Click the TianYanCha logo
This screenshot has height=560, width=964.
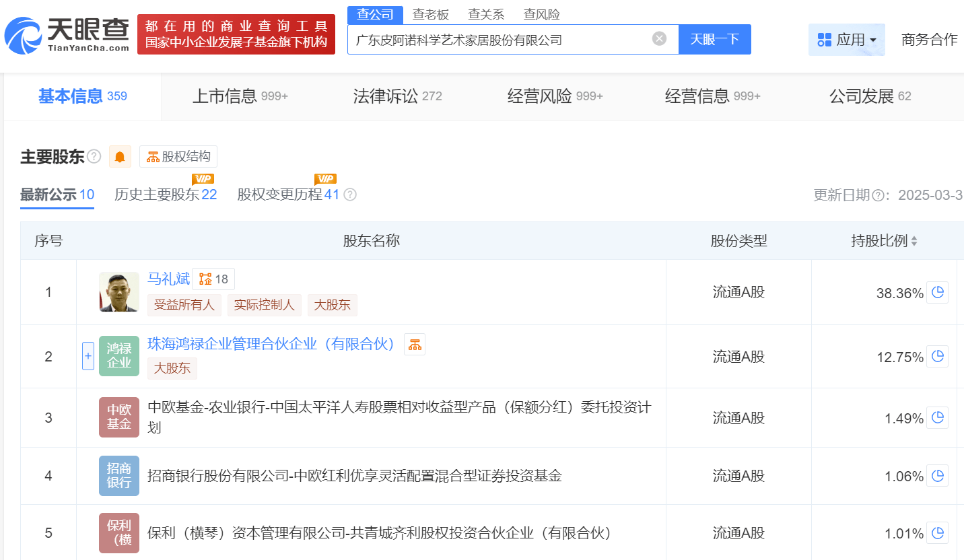pos(67,35)
